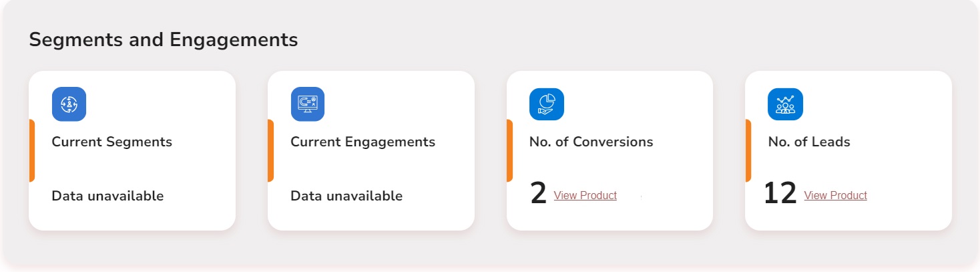The height and width of the screenshot is (272, 980).
Task: Click Data unavailable text under Current Segments
Action: click(107, 196)
